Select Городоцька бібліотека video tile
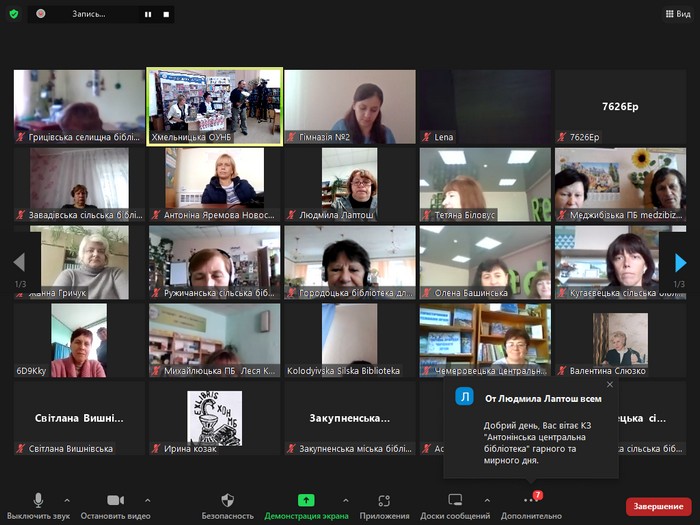 click(x=350, y=262)
